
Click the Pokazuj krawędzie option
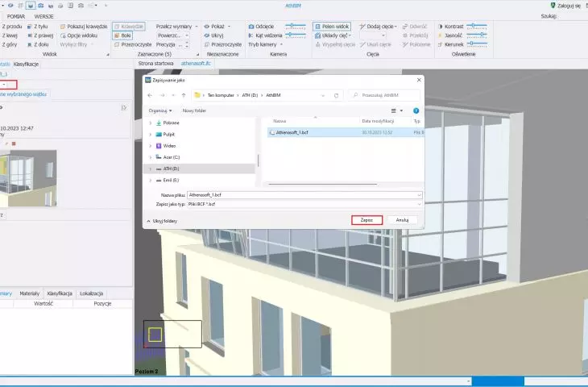point(84,27)
